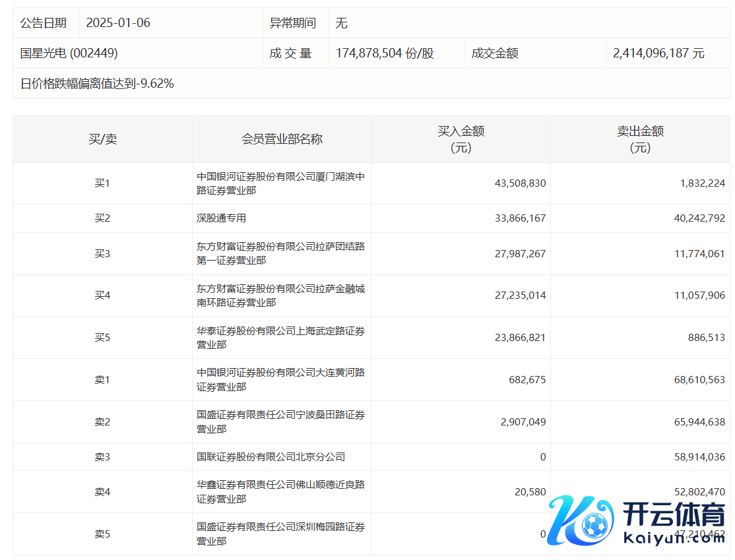Click the 开云体育 watermark text
The width and height of the screenshot is (735, 560).
click(674, 514)
